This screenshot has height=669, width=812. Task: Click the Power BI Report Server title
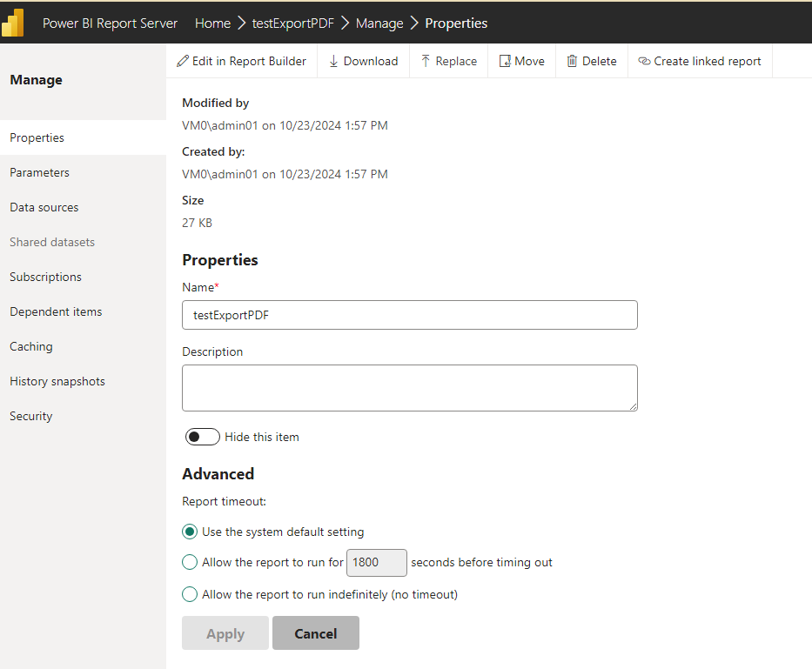coord(110,23)
